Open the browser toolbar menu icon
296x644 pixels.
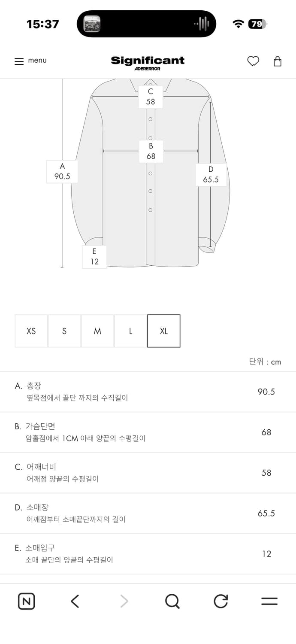tap(269, 601)
